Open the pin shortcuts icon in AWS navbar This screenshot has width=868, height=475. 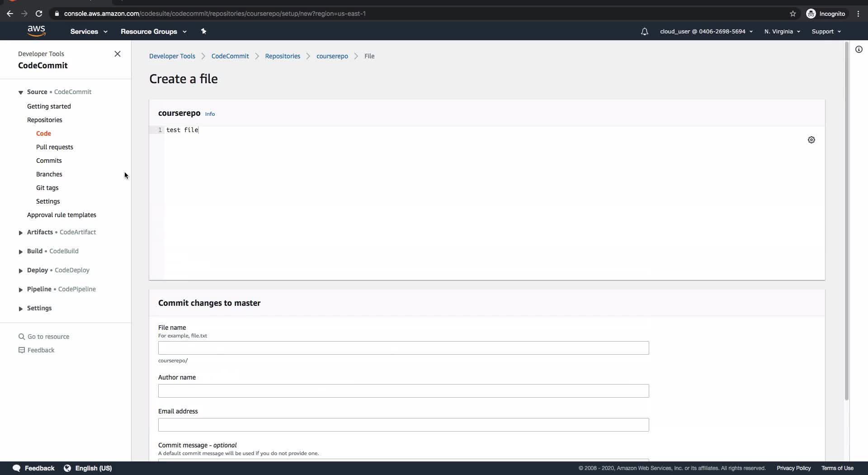pos(203,31)
